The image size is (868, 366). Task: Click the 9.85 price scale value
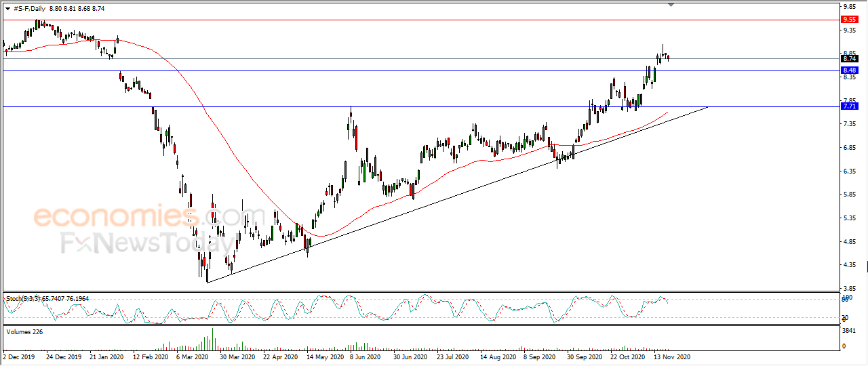849,7
